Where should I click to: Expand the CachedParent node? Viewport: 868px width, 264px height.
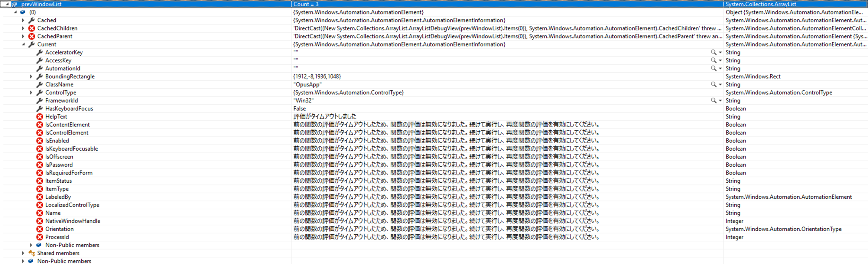coord(23,36)
